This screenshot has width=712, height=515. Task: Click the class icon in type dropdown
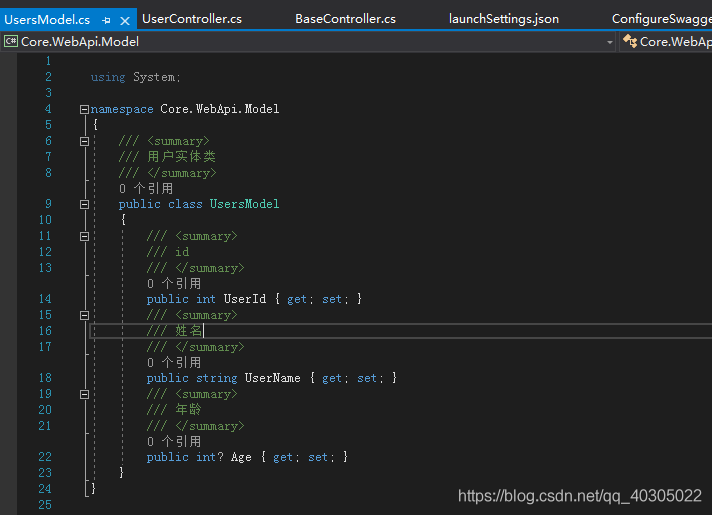click(x=629, y=41)
